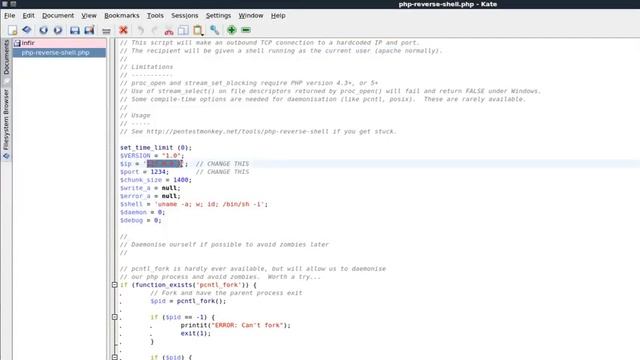640x360 pixels.
Task: Select php-reverse-shell.php in documents list
Action: point(60,53)
